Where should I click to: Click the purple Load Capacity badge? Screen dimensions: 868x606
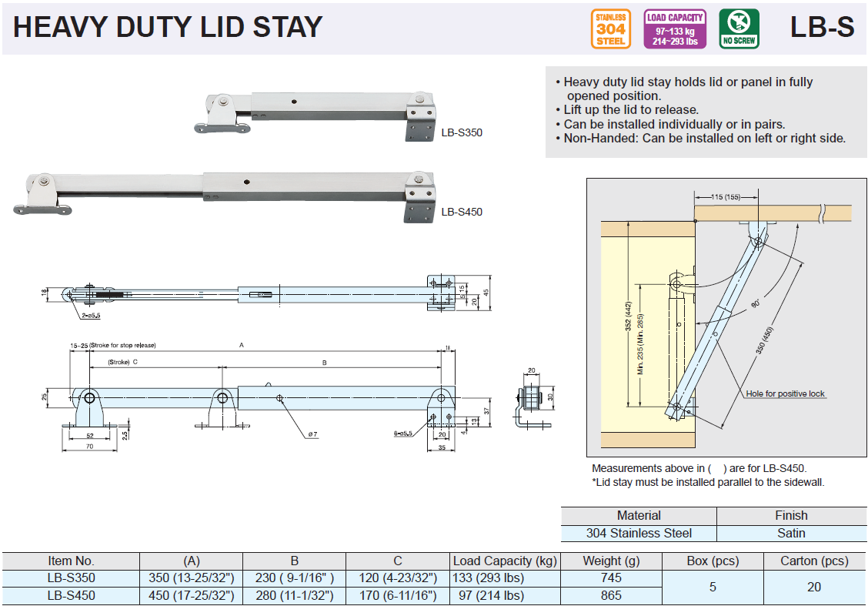pos(675,28)
